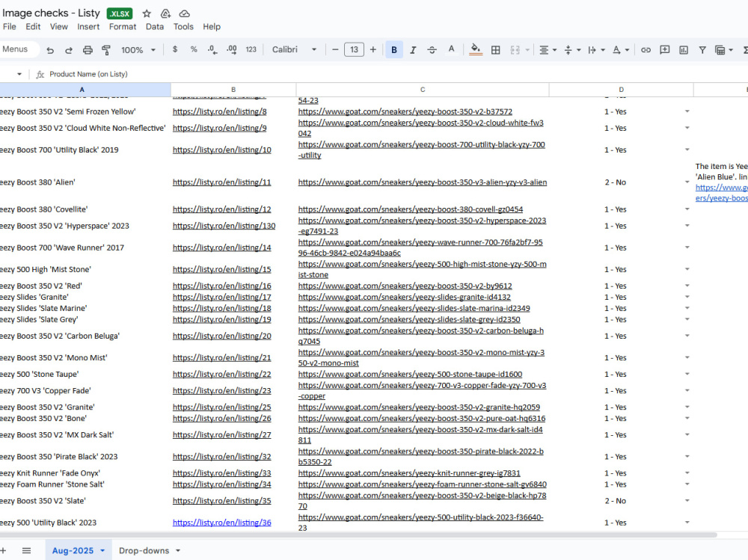The height and width of the screenshot is (560, 748).
Task: Open the Calibri font dropdown
Action: point(294,49)
